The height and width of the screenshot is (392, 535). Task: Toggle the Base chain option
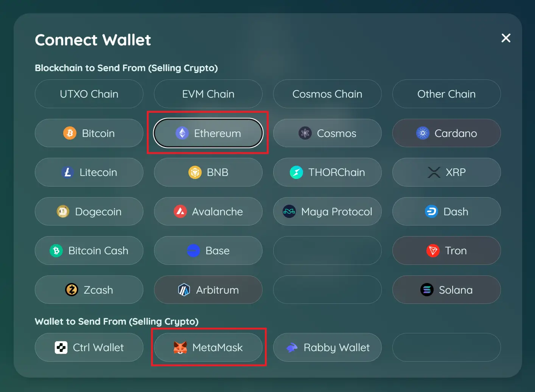(208, 250)
